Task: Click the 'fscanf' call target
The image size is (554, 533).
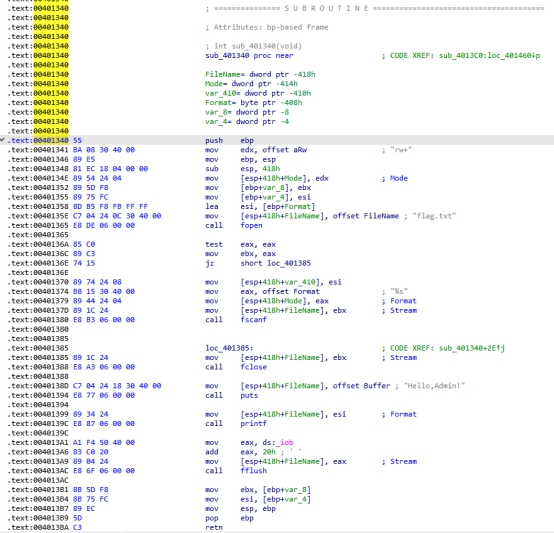Action: 253,320
